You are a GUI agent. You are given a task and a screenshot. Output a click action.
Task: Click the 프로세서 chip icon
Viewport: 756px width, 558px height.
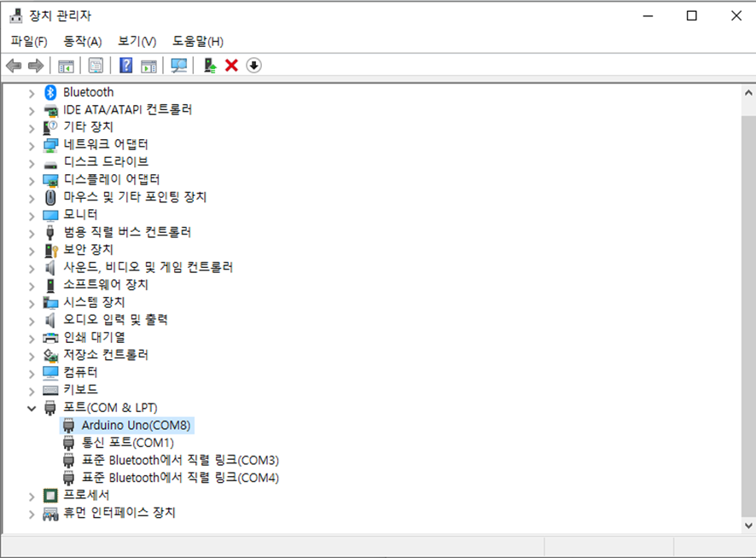click(x=50, y=496)
